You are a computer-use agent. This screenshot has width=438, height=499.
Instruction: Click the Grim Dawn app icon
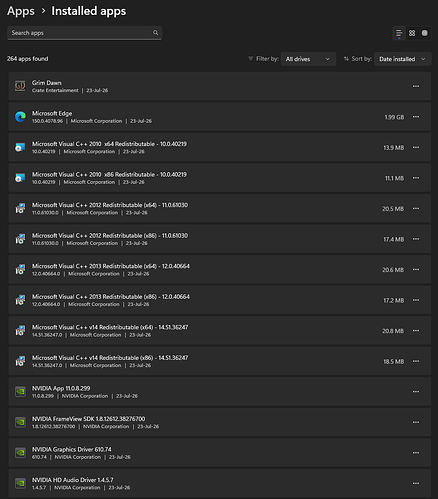[20, 86]
